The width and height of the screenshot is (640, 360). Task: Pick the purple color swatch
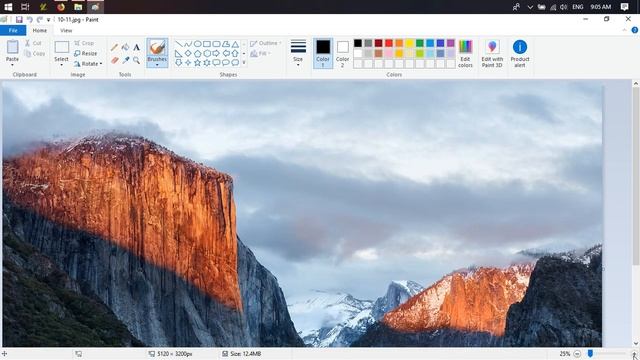(x=451, y=43)
